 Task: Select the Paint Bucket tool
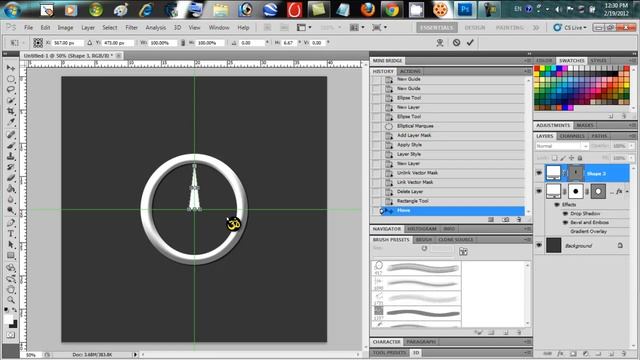(11, 189)
